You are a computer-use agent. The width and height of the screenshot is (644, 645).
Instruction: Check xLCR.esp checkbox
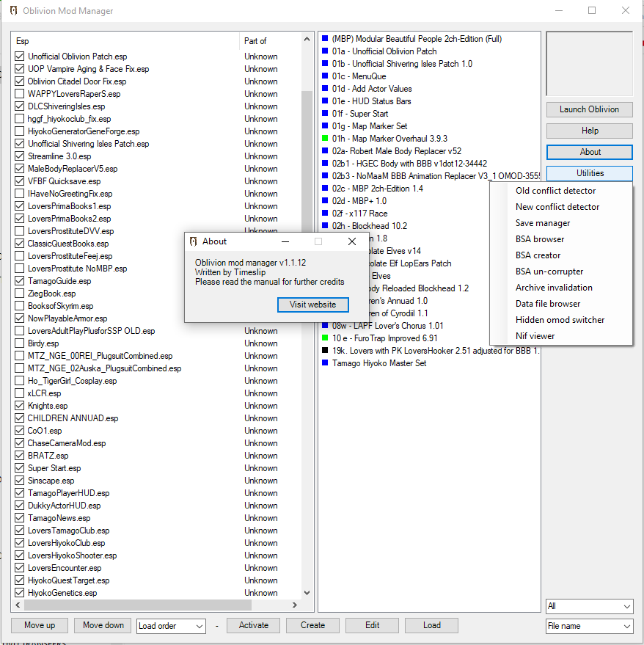pyautogui.click(x=19, y=393)
